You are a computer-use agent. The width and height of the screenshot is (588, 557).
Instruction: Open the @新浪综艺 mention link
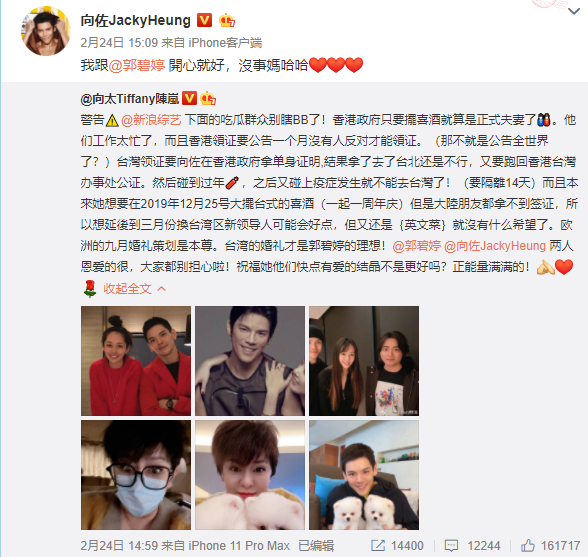point(151,120)
